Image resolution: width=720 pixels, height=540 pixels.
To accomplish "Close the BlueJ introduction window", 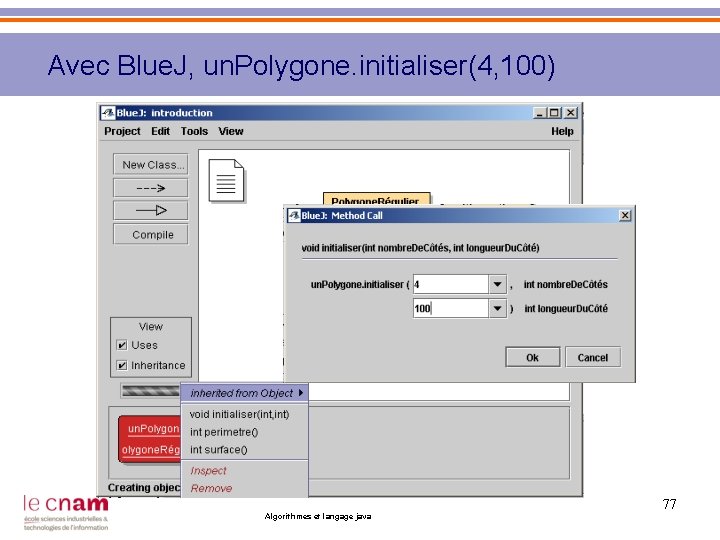I will pos(571,113).
